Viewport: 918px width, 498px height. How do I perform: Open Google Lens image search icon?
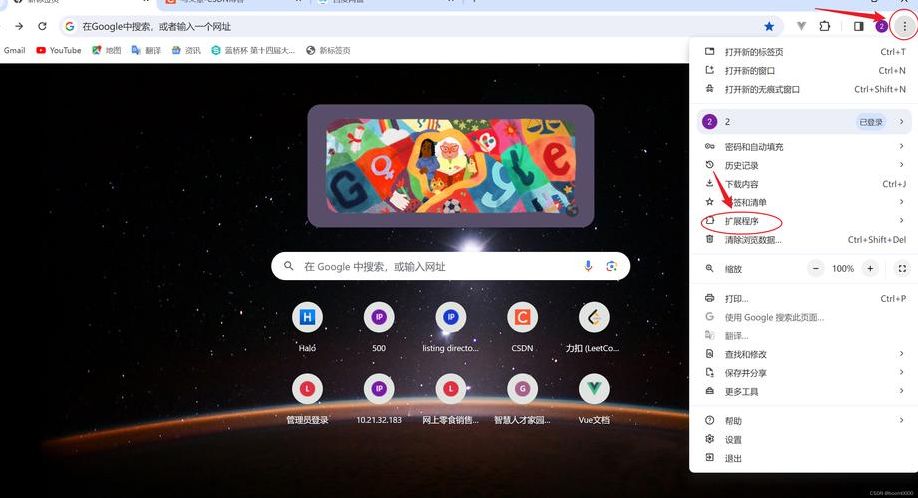[612, 266]
